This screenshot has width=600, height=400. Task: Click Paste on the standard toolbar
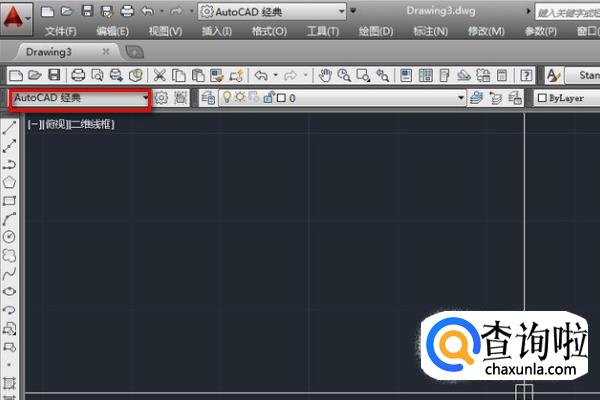(198, 75)
